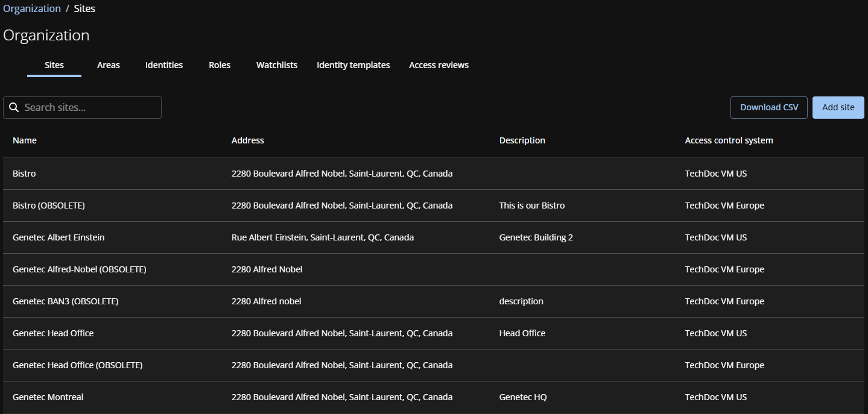The height and width of the screenshot is (414, 868).
Task: Select the Sites tab
Action: pyautogui.click(x=54, y=64)
